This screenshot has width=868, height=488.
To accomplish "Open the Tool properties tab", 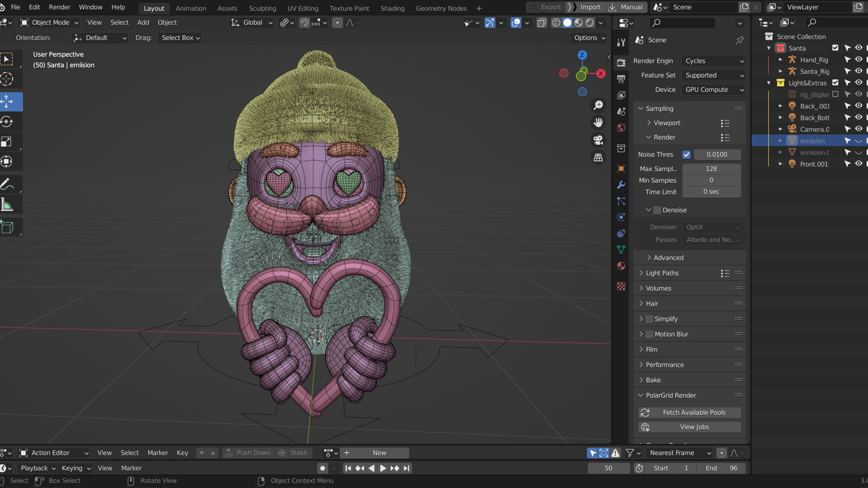I will coord(621,42).
